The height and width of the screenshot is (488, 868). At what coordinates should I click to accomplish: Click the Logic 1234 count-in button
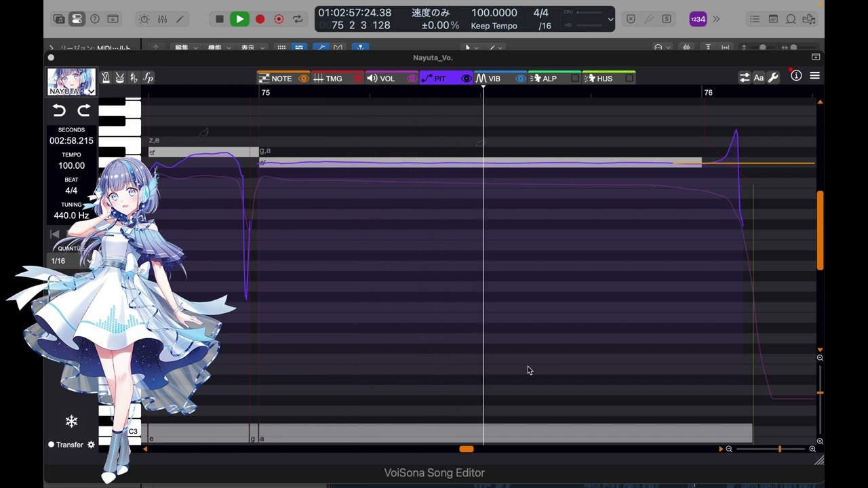pyautogui.click(x=698, y=19)
